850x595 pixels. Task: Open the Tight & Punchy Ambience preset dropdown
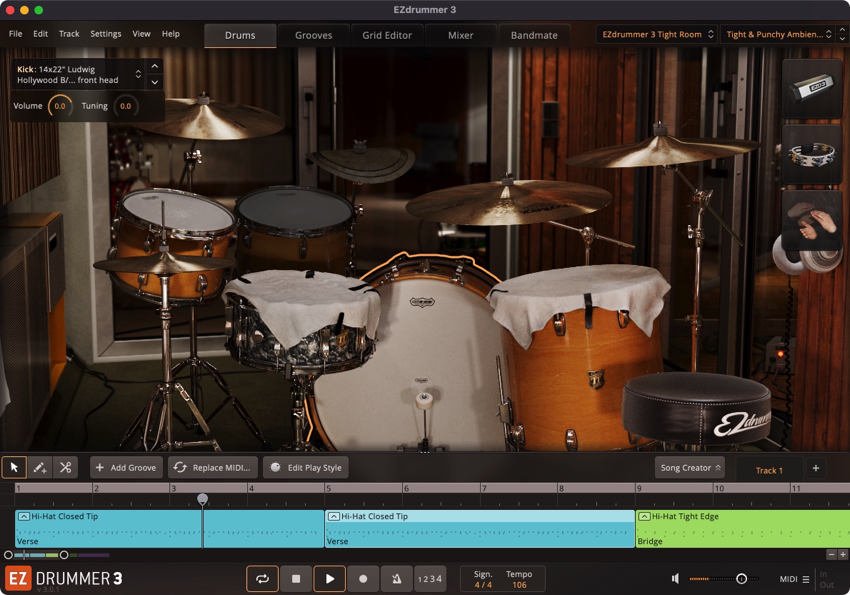[x=778, y=34]
